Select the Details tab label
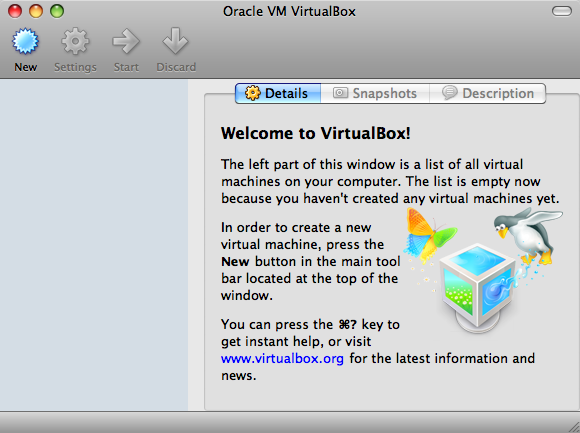Screen dimensions: 580x433 pyautogui.click(x=286, y=93)
